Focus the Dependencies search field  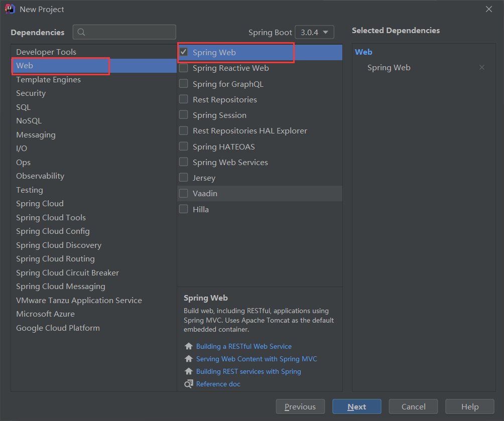tap(124, 32)
